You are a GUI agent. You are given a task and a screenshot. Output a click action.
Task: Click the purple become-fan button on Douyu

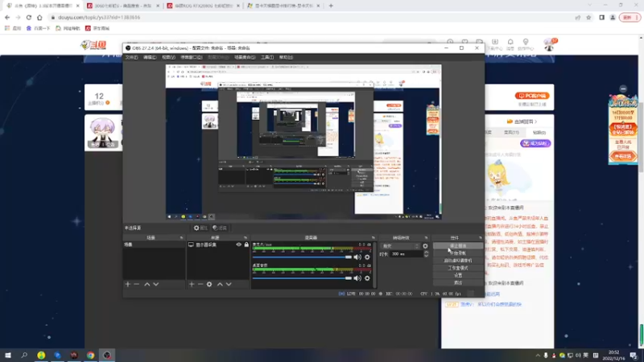[x=535, y=143]
